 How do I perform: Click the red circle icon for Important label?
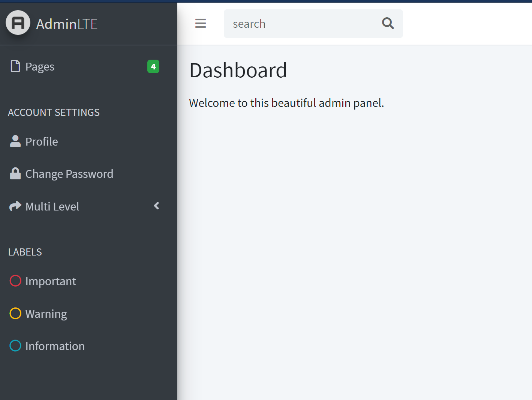(15, 281)
